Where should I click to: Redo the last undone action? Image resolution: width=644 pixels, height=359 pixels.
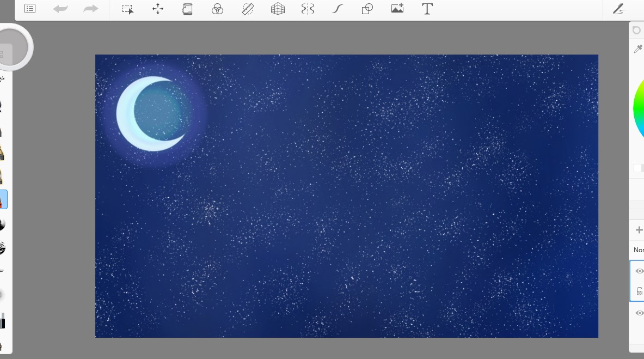point(91,9)
